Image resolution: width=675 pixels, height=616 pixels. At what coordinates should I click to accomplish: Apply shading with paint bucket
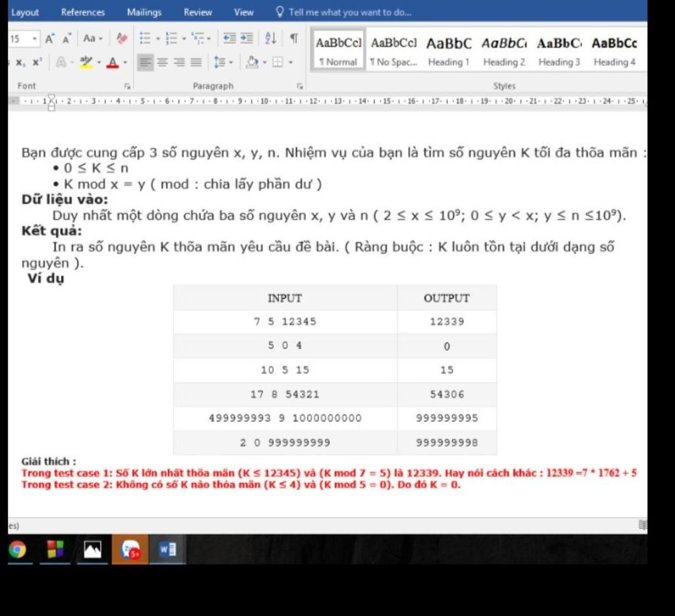tap(252, 63)
